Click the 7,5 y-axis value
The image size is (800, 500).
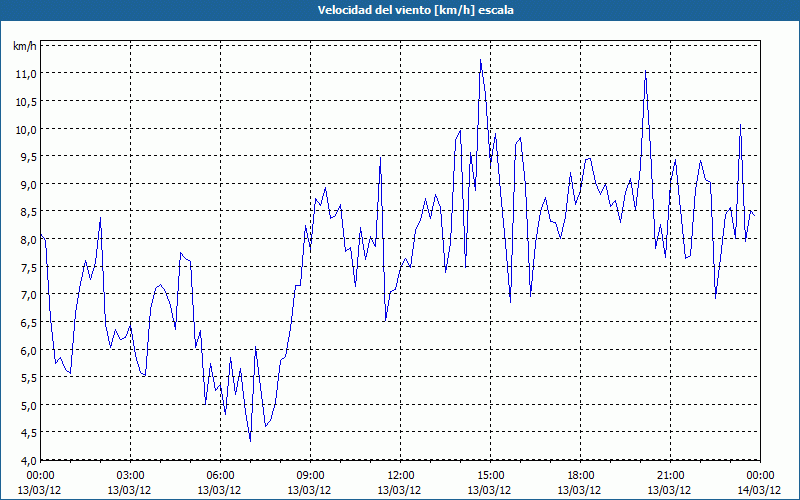pyautogui.click(x=28, y=267)
